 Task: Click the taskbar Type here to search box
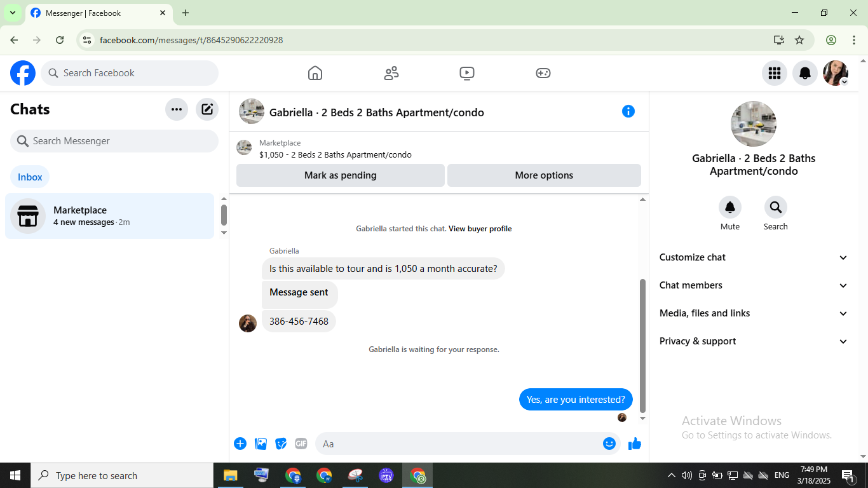[122, 475]
